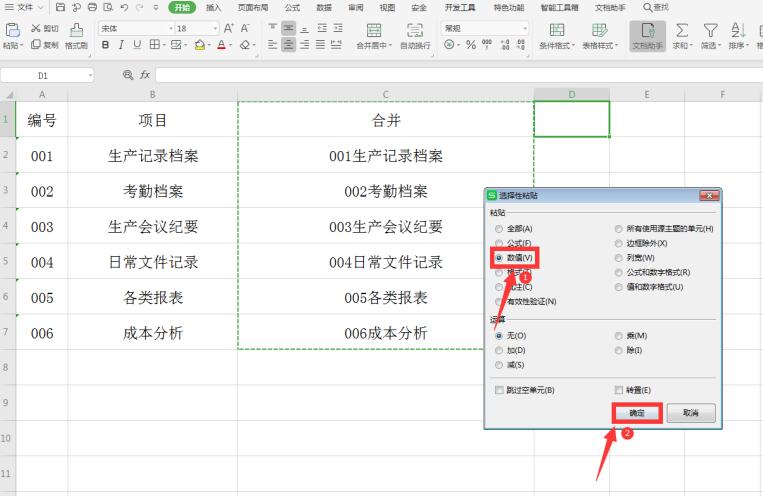Click the Sort (排序) A-Z icon
Image resolution: width=763 pixels, height=496 pixels.
(738, 30)
